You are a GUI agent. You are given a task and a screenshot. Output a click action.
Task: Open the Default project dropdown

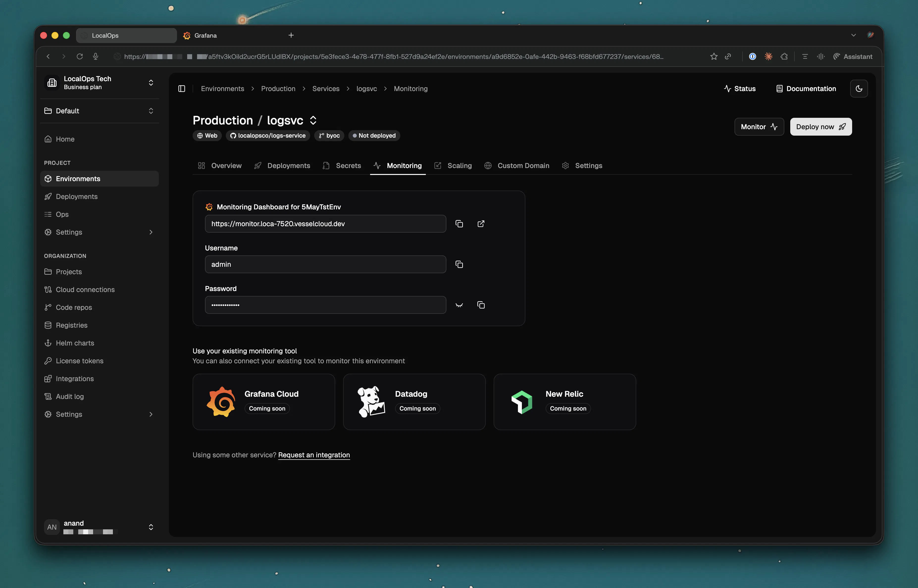coord(99,111)
